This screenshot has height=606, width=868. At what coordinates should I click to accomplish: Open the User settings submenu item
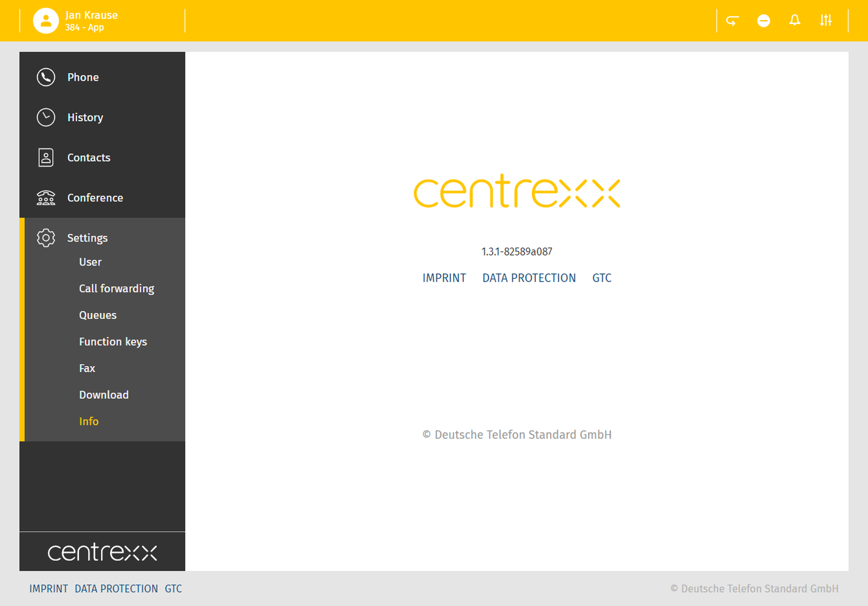tap(90, 262)
